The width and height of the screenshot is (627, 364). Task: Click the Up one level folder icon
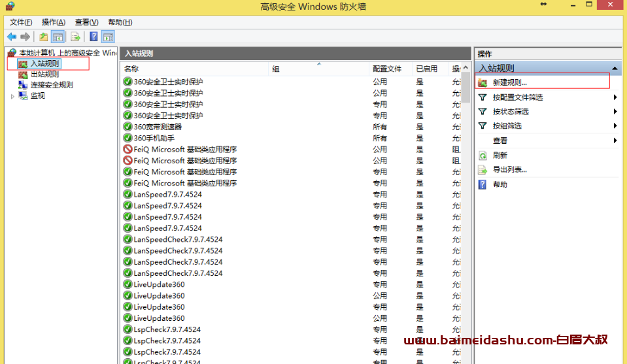pos(44,37)
